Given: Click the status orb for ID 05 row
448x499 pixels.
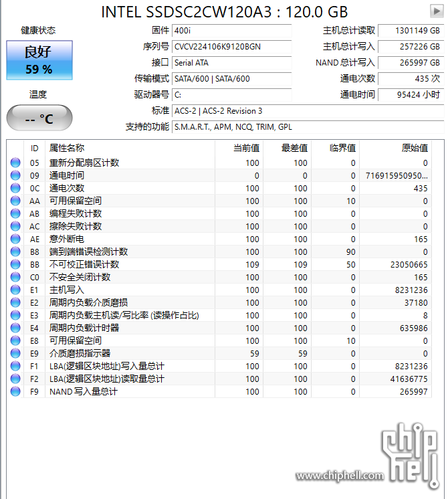Looking at the screenshot, I should (x=15, y=163).
